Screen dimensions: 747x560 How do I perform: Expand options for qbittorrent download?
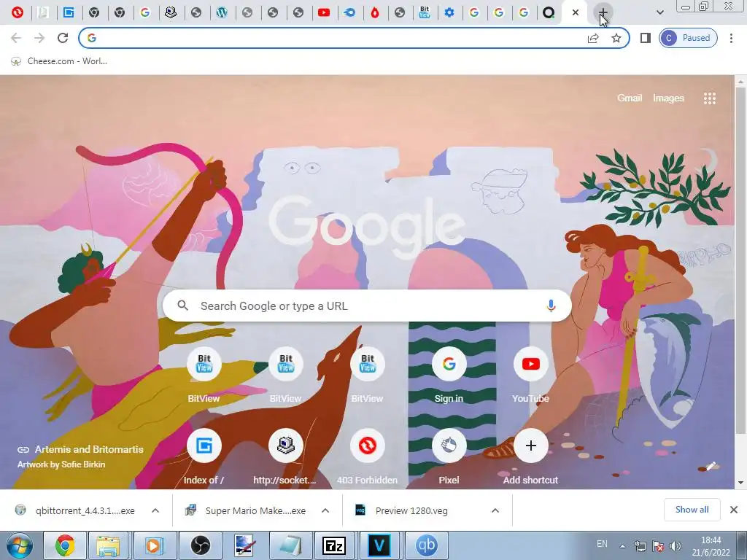tap(155, 510)
